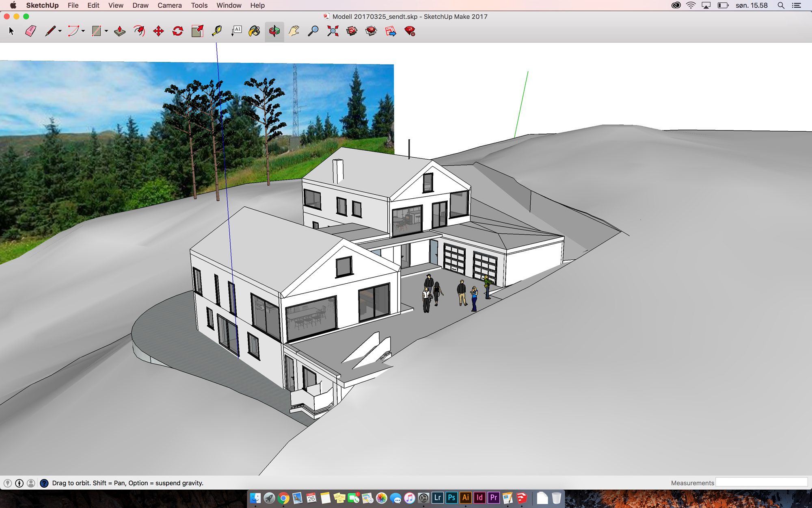Open the Tools menu
This screenshot has height=508, width=812.
coord(199,5)
